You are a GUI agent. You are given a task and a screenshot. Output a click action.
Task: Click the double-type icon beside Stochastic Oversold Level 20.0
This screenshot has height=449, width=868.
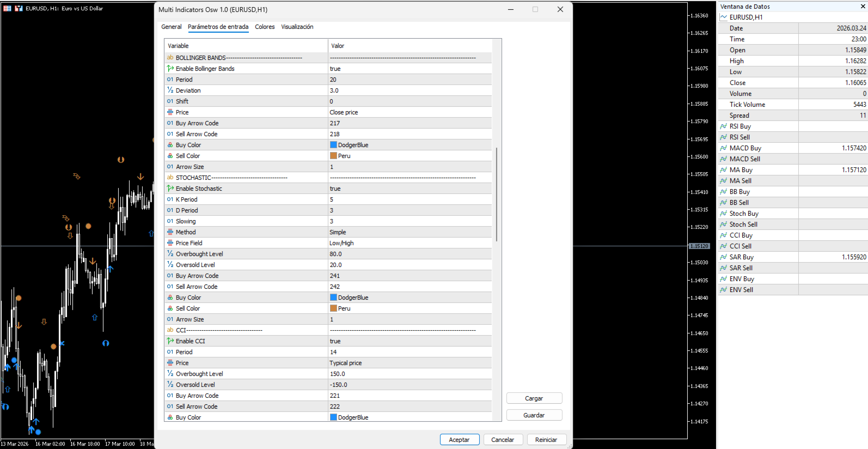[170, 265]
